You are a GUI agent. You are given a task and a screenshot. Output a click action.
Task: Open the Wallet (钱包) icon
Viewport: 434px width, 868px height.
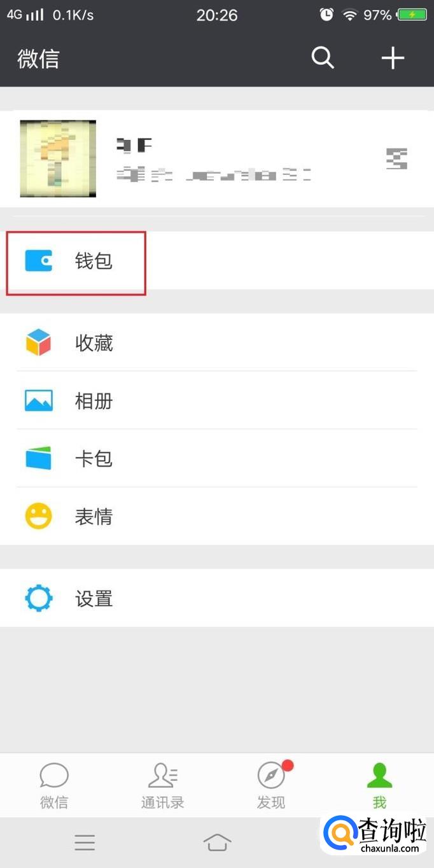[x=38, y=261]
